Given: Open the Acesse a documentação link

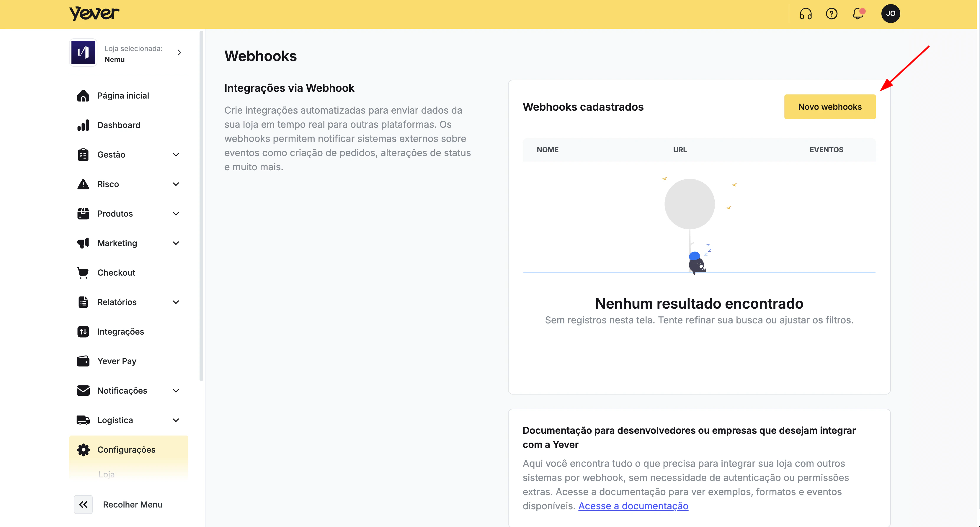Looking at the screenshot, I should [633, 506].
